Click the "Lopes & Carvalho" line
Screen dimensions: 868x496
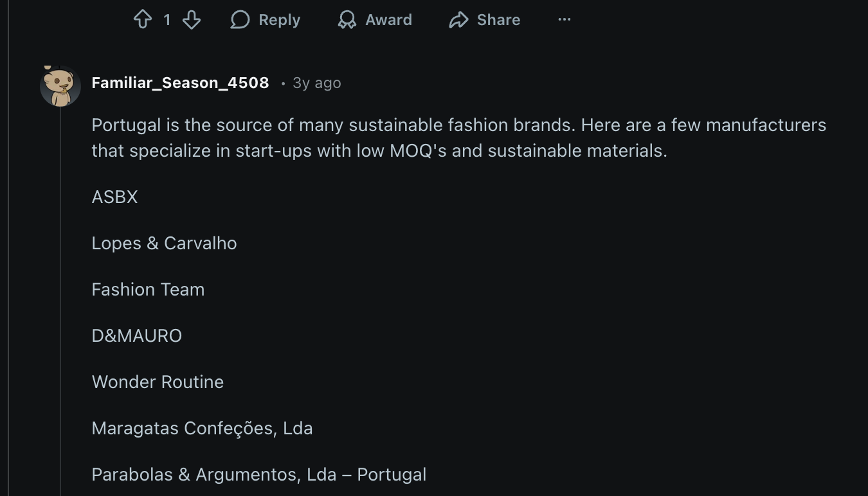tap(164, 243)
